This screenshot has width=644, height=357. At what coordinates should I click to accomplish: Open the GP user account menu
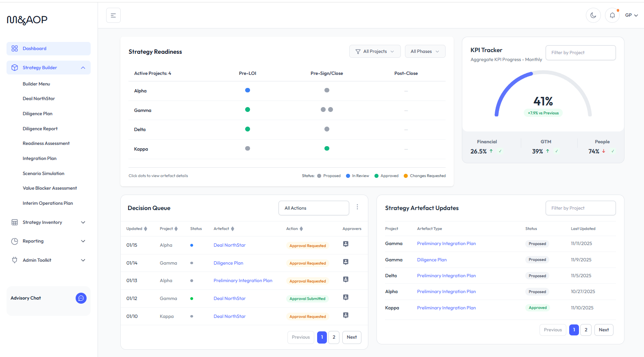click(631, 15)
